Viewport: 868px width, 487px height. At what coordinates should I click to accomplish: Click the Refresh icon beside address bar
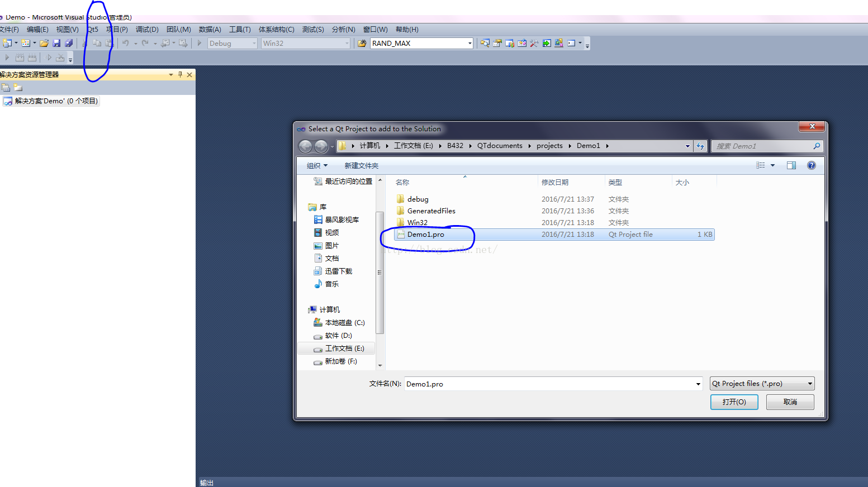700,146
